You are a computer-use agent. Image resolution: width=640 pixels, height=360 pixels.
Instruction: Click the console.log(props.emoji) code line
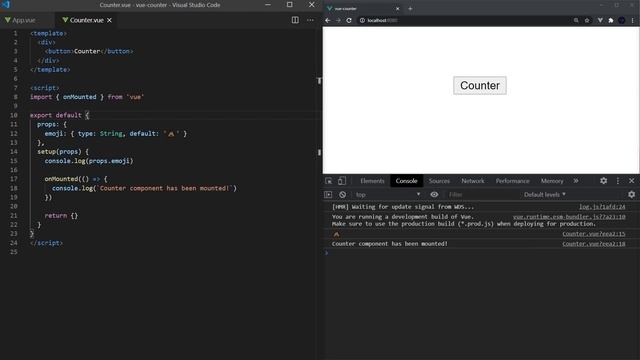click(x=89, y=161)
